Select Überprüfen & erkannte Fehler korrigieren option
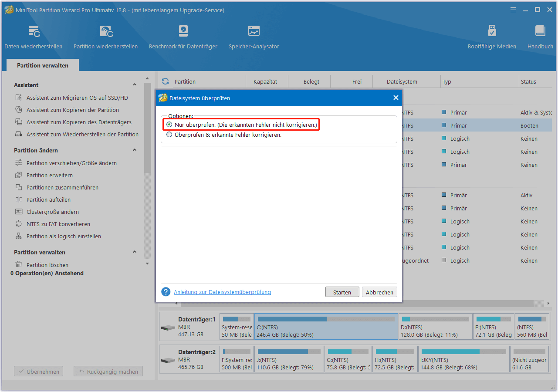Image resolution: width=558 pixels, height=392 pixels. [x=169, y=135]
